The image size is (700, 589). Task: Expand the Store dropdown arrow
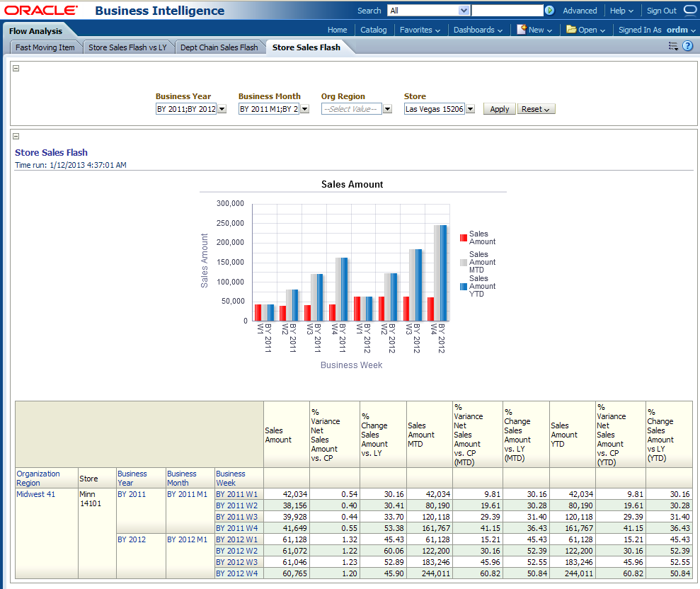pos(470,109)
